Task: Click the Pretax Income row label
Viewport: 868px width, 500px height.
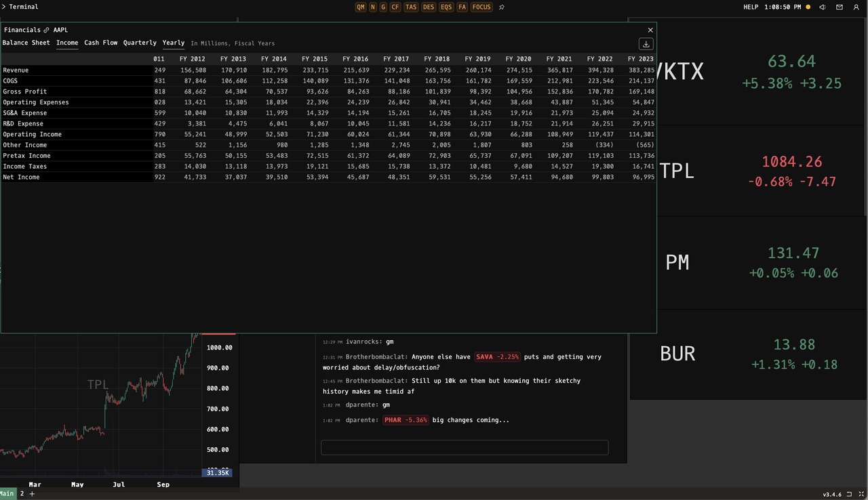Action: [26, 156]
